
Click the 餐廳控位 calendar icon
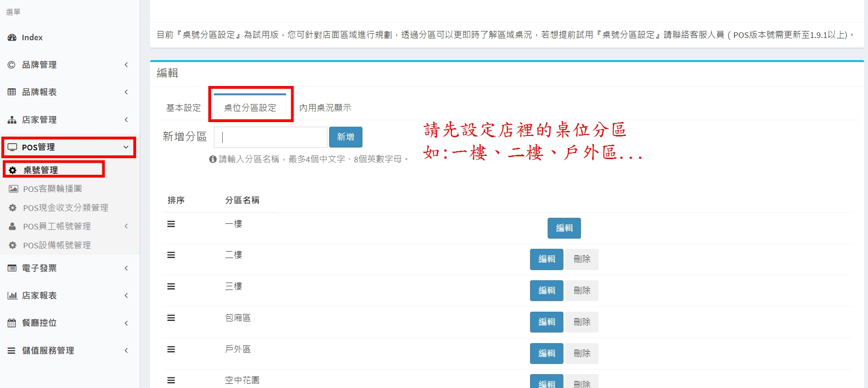click(x=12, y=323)
